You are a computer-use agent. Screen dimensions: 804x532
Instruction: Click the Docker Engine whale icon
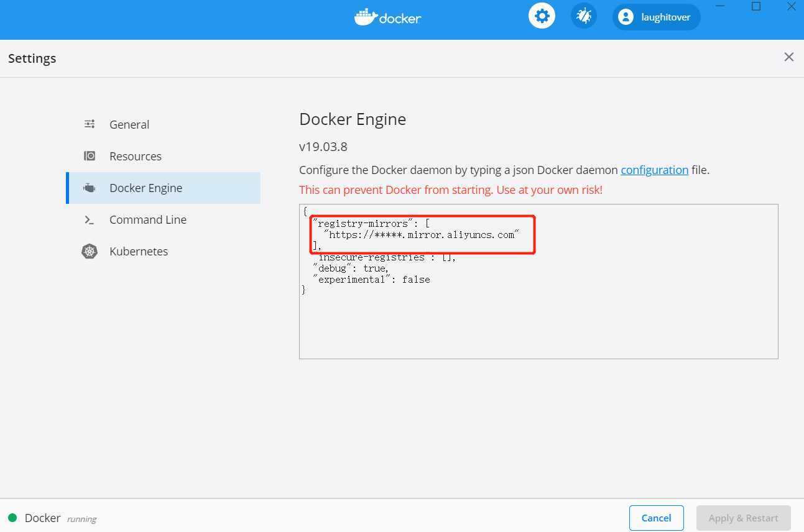90,188
